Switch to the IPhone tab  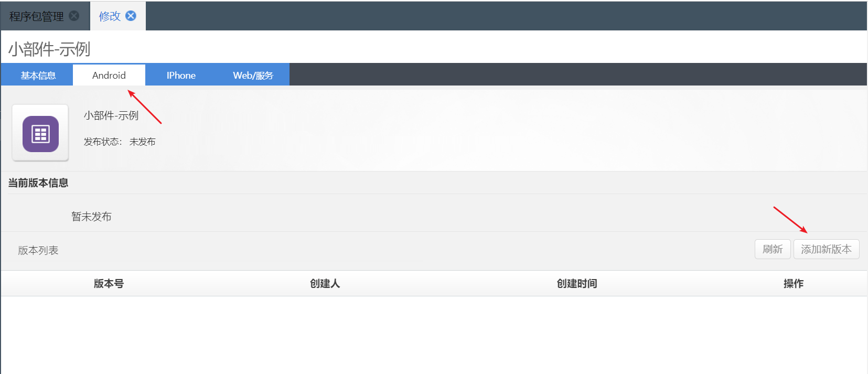[x=181, y=75]
